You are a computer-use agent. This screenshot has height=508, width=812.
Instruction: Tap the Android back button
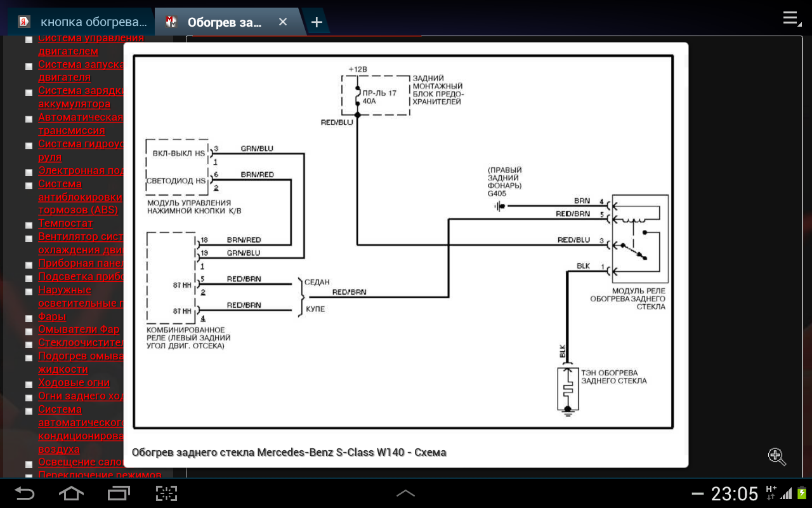[x=25, y=493]
